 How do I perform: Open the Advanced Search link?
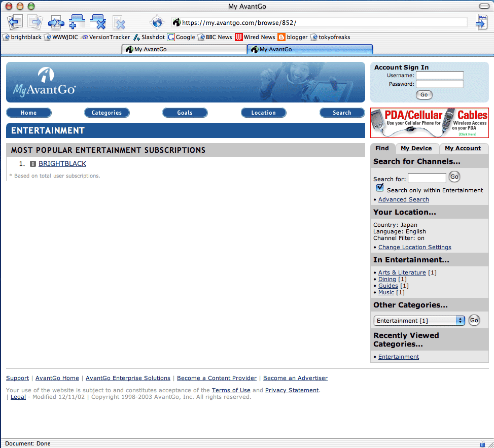tap(404, 199)
